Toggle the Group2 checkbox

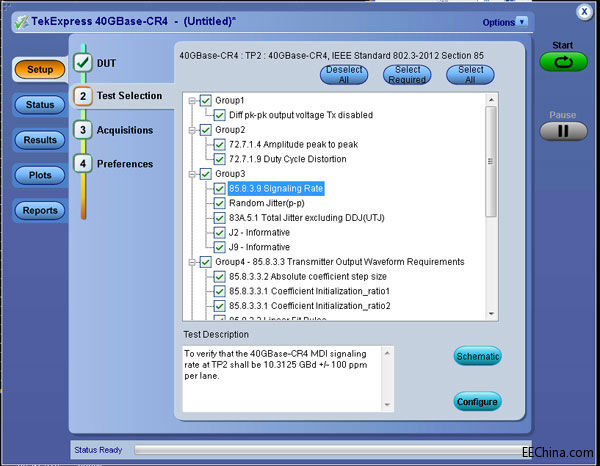206,130
